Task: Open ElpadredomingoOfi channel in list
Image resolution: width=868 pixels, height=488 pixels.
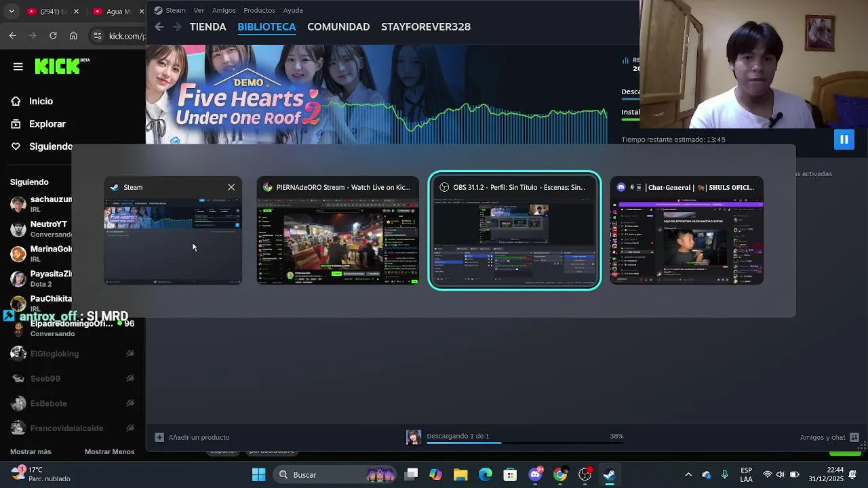Action: [72, 328]
